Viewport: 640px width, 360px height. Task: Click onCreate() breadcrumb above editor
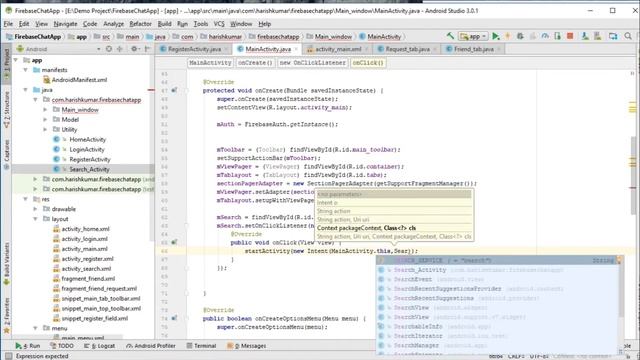point(255,63)
